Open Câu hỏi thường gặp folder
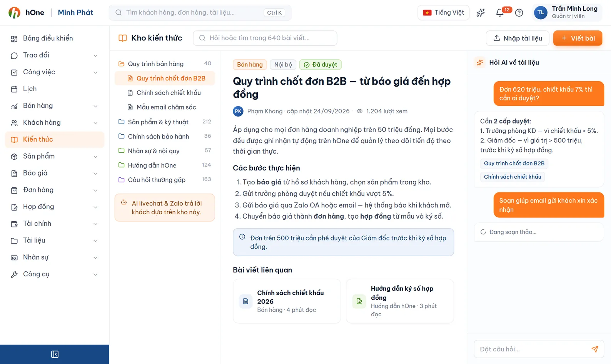Screen dimensions: 611x364 165,180
